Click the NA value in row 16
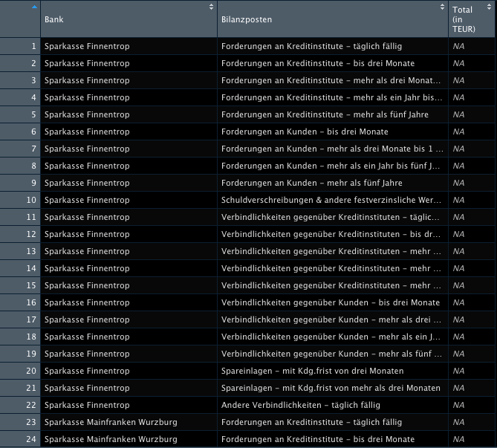Screen dimensions: 497x448 (458, 302)
